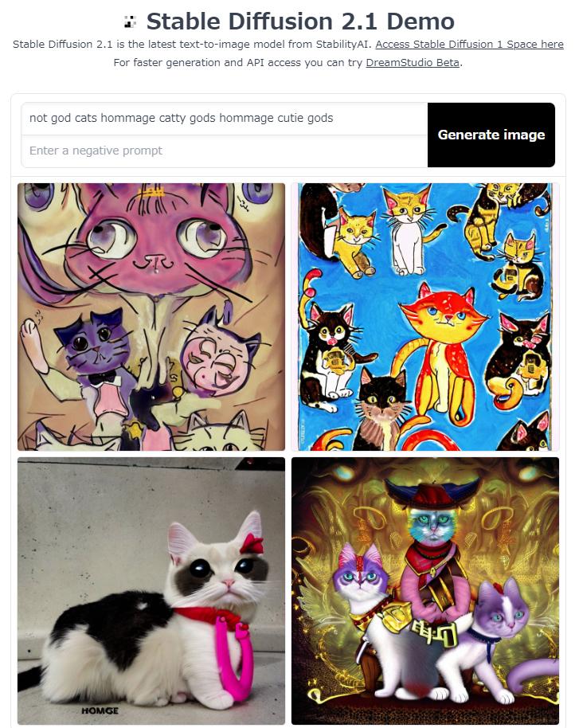Click the HOMGE caption text on photo

click(100, 710)
